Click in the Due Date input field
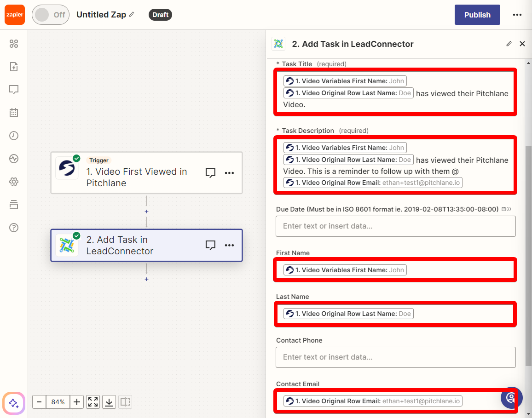This screenshot has width=532, height=418. click(x=395, y=226)
